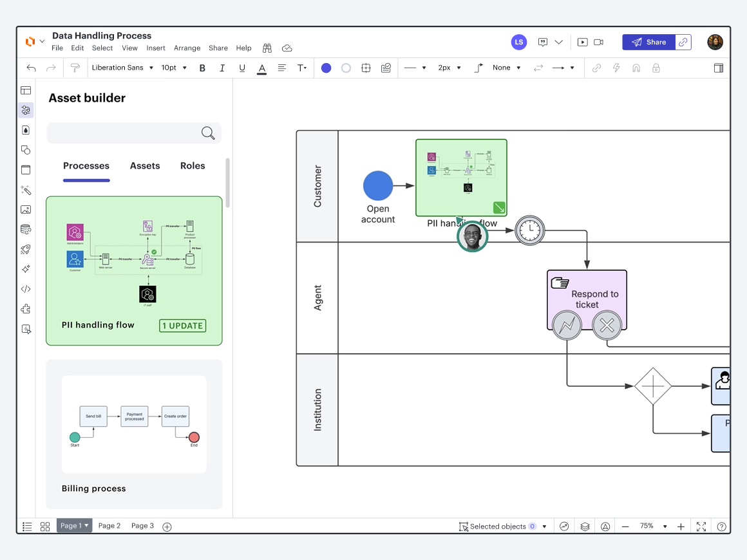Select the format painter icon
The width and height of the screenshot is (747, 560).
(75, 68)
